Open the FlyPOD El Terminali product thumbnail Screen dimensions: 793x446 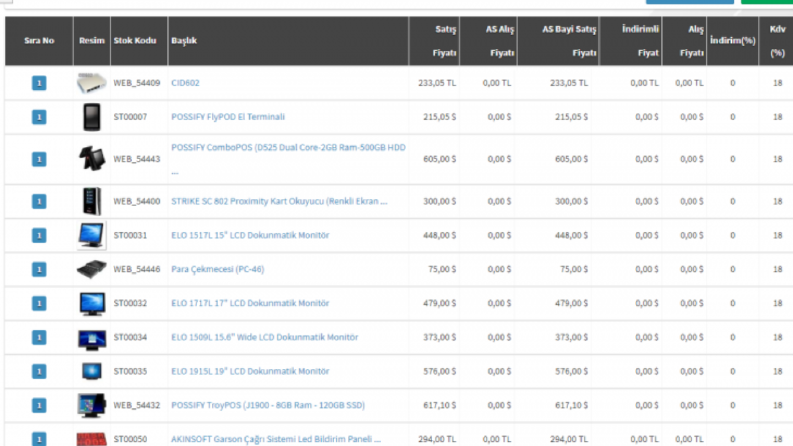pyautogui.click(x=92, y=117)
